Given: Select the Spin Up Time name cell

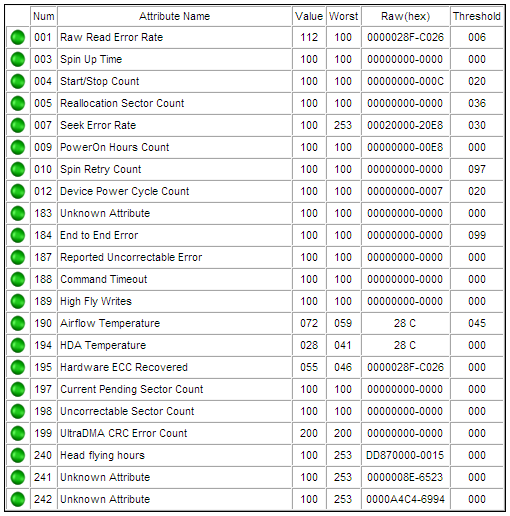Looking at the screenshot, I should [174, 59].
